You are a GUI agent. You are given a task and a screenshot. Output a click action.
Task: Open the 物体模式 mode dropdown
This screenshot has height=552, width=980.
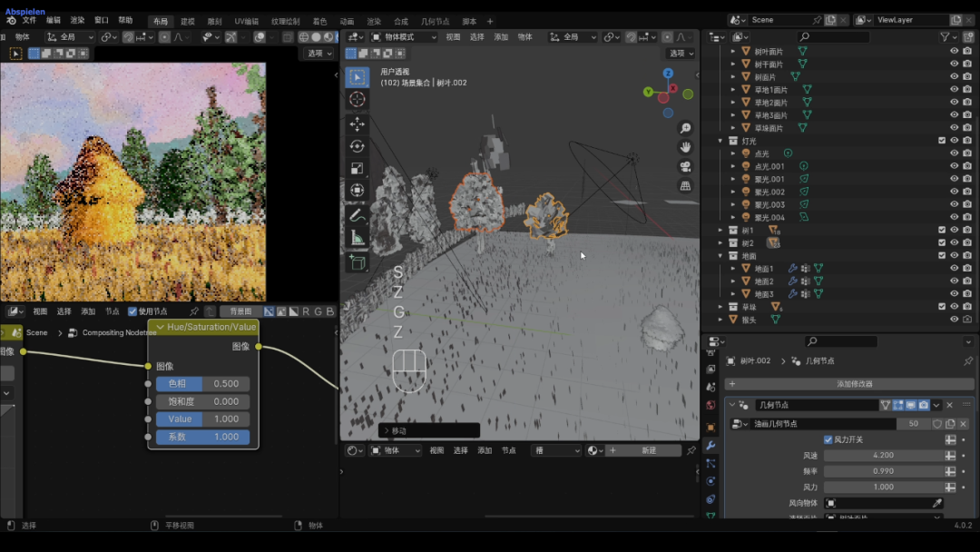coord(404,37)
